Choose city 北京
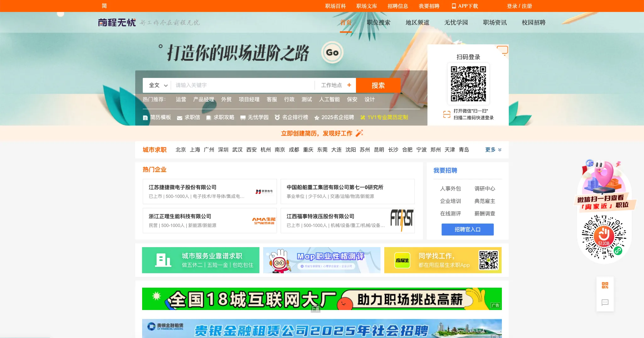This screenshot has width=644, height=338. click(180, 150)
